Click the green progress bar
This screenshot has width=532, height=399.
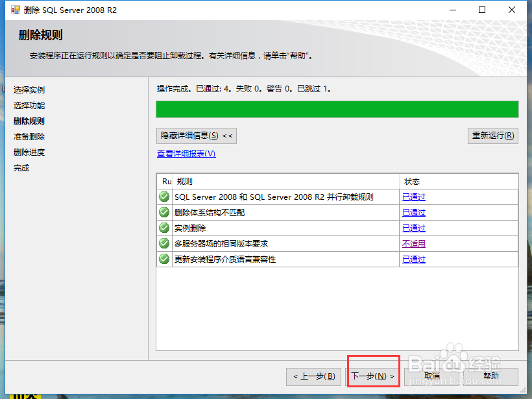click(337, 108)
